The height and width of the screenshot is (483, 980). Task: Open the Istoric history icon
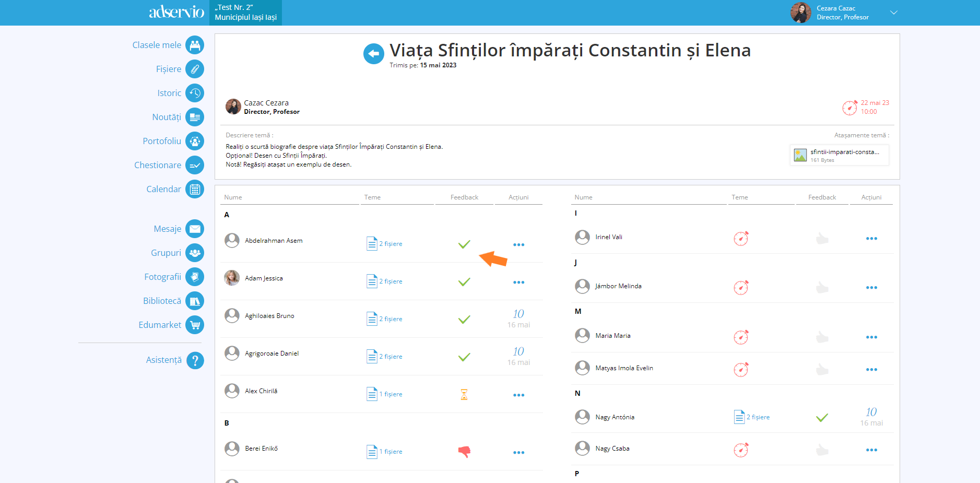[x=194, y=93]
